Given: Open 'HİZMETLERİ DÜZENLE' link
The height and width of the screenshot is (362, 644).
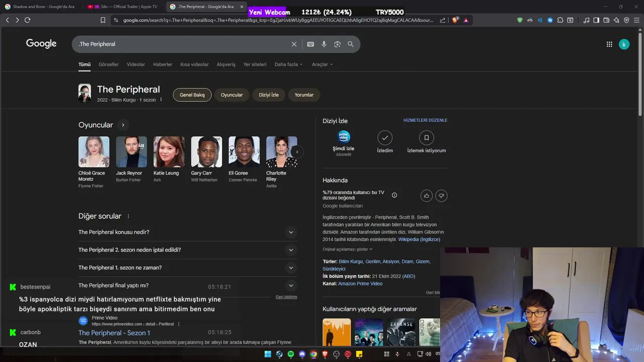Looking at the screenshot, I should [425, 121].
